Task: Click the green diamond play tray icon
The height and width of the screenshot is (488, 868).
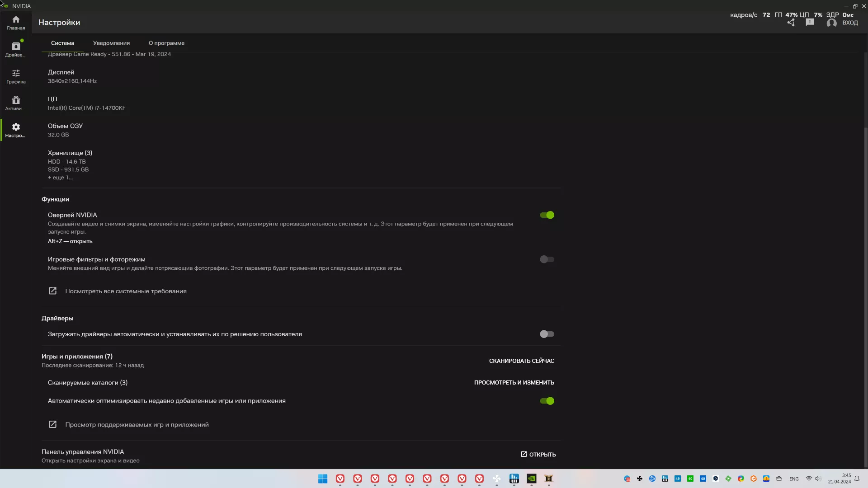Action: click(x=728, y=479)
